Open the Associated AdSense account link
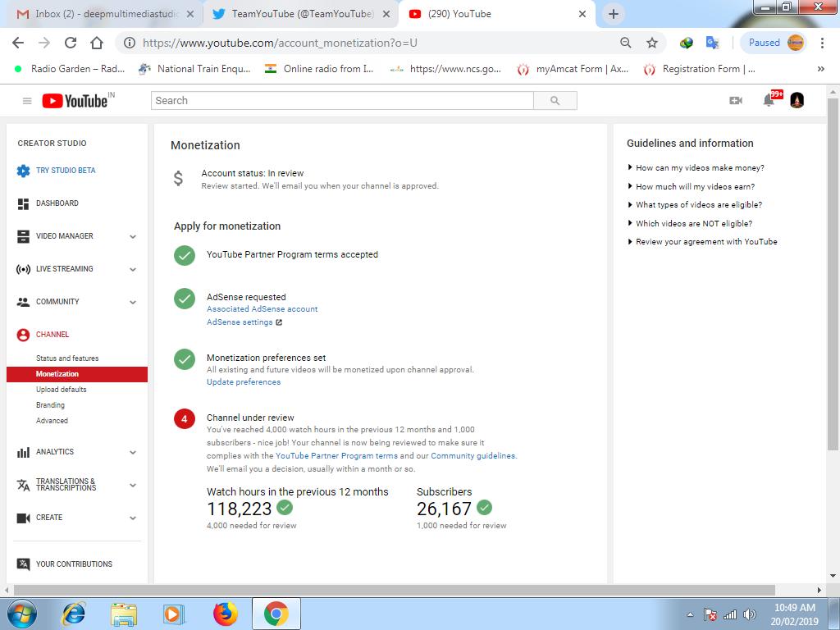This screenshot has height=630, width=840. pos(262,309)
